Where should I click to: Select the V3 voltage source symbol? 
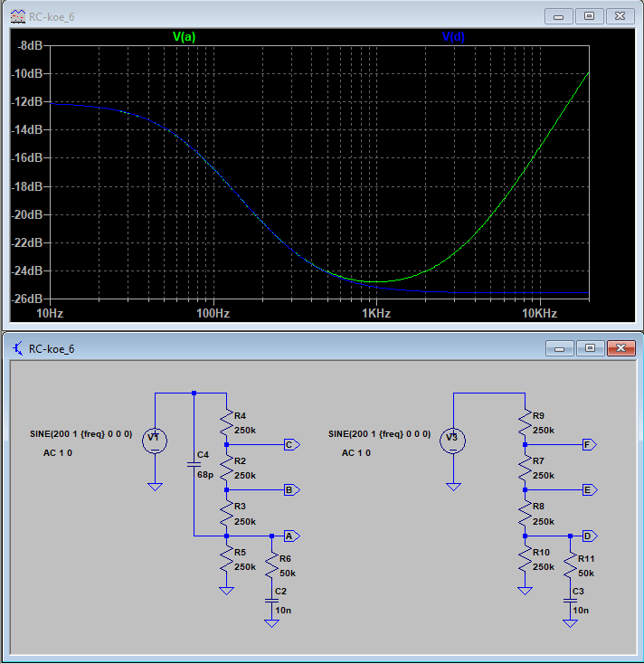pyautogui.click(x=453, y=441)
